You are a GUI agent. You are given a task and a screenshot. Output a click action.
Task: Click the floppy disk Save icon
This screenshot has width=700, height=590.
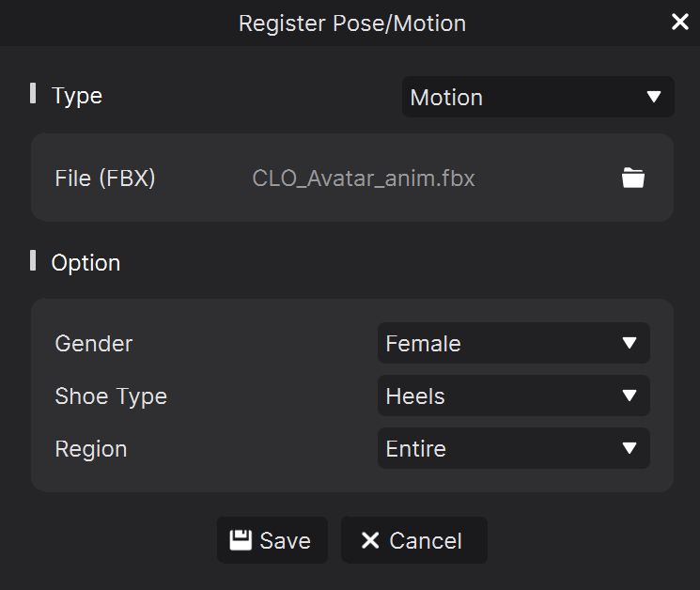[x=241, y=540]
